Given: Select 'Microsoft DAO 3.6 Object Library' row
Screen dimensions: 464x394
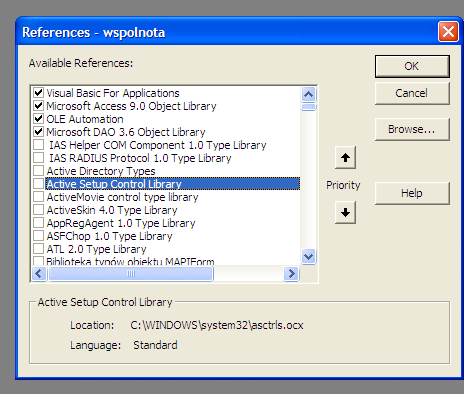Looking at the screenshot, I should [126, 132].
